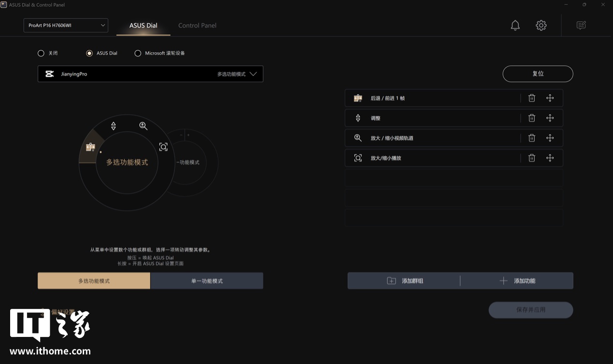
Task: Delete the 后退 / 前进 1 帧 function
Action: (x=532, y=98)
